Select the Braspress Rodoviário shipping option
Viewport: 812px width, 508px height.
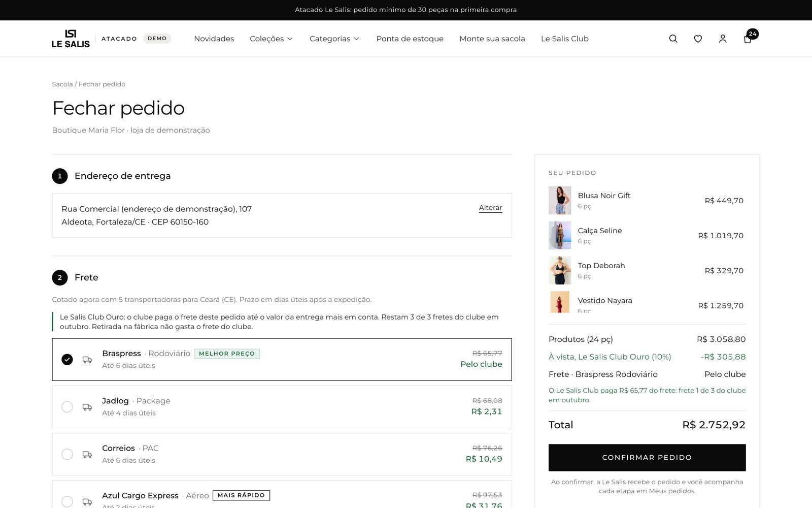pyautogui.click(x=282, y=359)
